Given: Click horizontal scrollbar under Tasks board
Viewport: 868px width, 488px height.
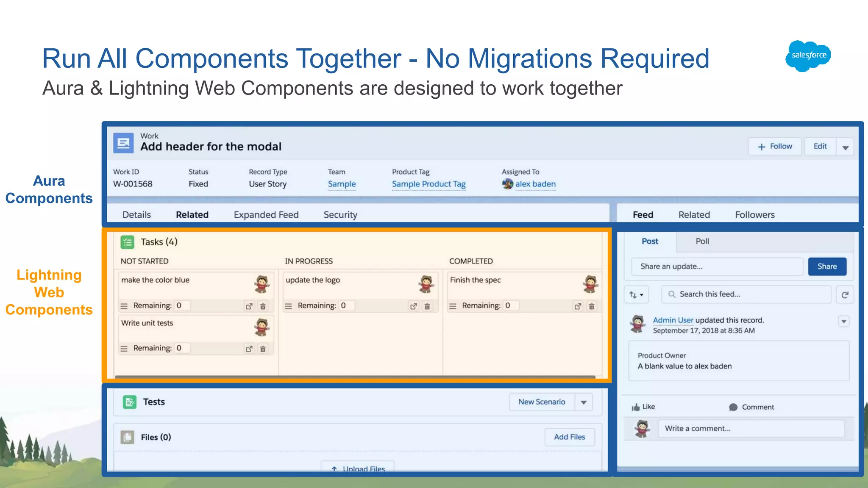Looking at the screenshot, I should point(355,377).
